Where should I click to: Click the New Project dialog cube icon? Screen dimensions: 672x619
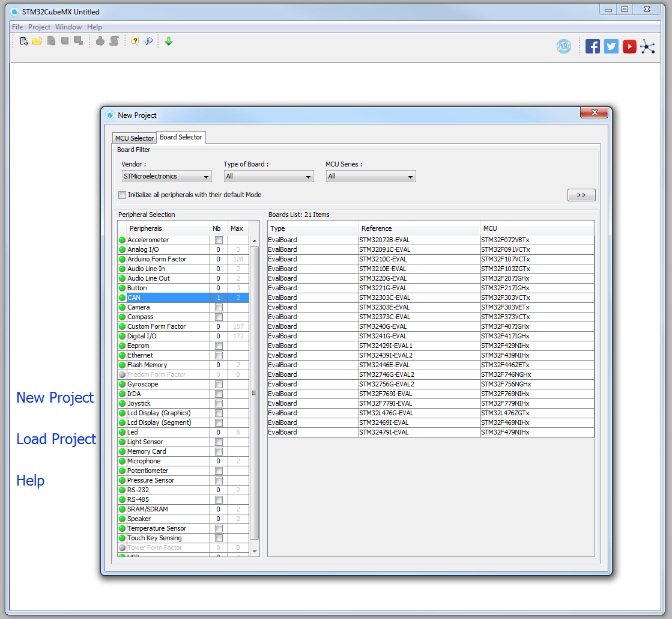point(110,115)
